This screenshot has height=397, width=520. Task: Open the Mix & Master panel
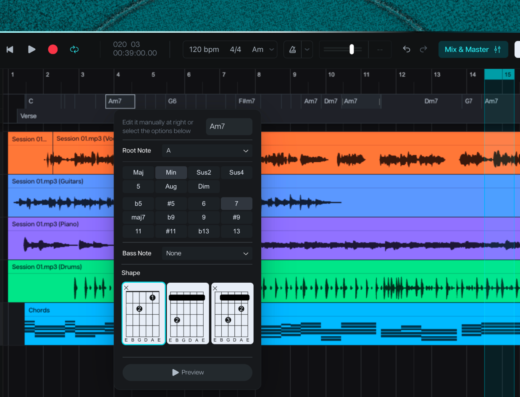click(x=473, y=50)
